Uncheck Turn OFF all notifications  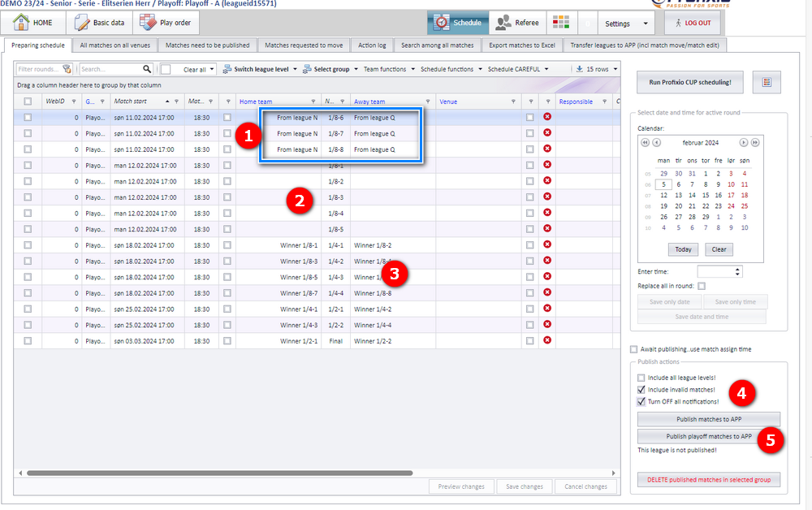click(x=641, y=402)
